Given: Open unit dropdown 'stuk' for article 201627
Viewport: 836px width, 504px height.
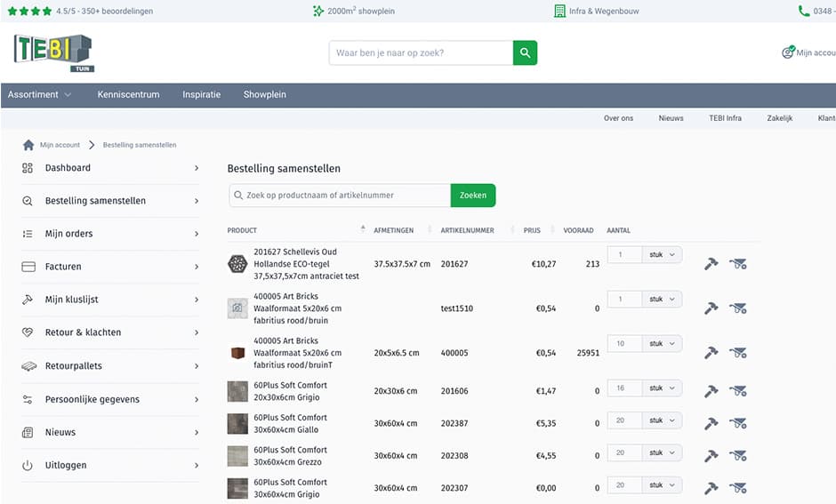Looking at the screenshot, I should point(663,254).
